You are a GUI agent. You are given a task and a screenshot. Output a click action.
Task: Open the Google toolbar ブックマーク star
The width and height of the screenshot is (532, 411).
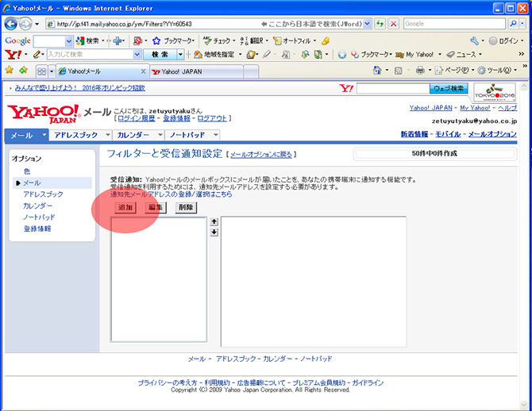156,41
